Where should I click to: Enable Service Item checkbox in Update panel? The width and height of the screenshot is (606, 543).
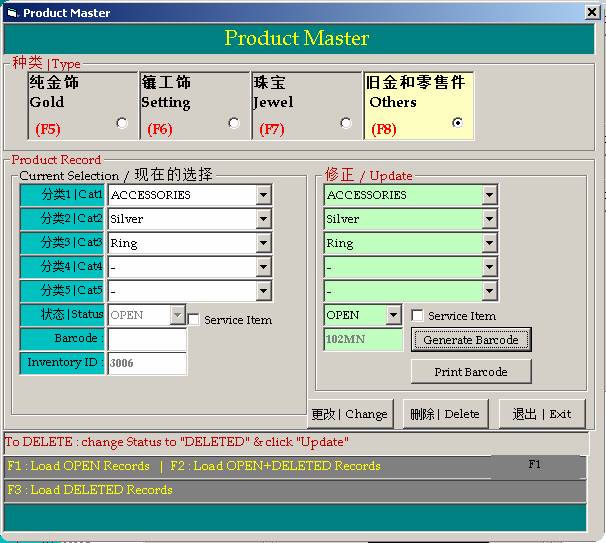pos(418,315)
